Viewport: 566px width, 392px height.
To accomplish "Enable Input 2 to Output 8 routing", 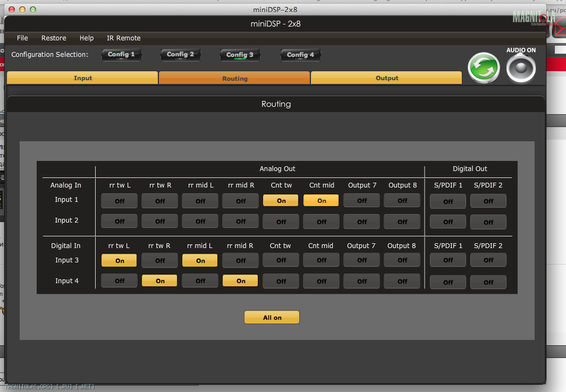I will point(402,222).
